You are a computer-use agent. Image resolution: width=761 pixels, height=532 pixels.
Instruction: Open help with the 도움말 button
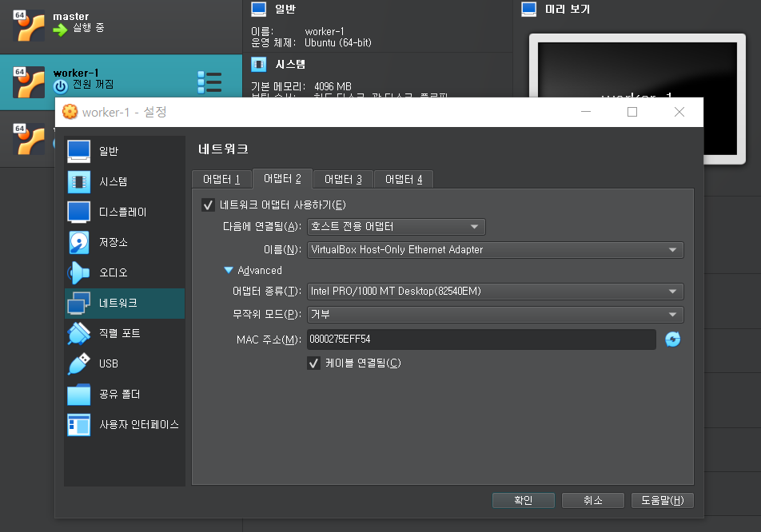(663, 500)
